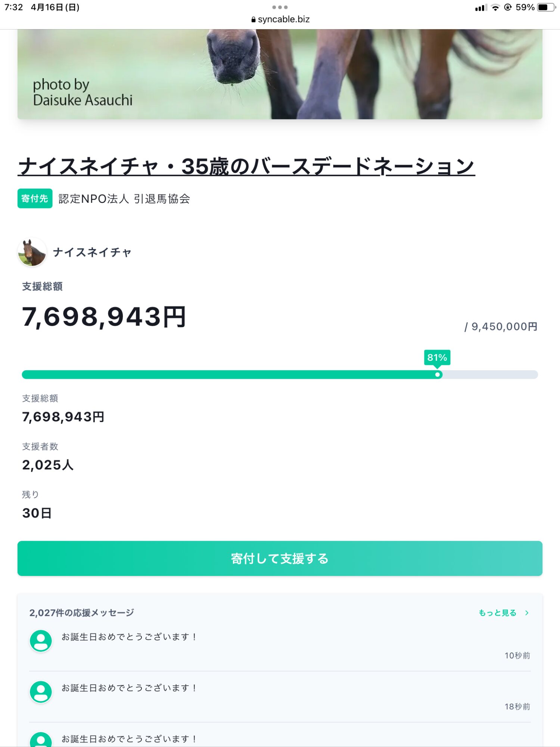Screen dimensions: 560x747
Task: Tap the cellular signal bars icon
Action: (481, 7)
